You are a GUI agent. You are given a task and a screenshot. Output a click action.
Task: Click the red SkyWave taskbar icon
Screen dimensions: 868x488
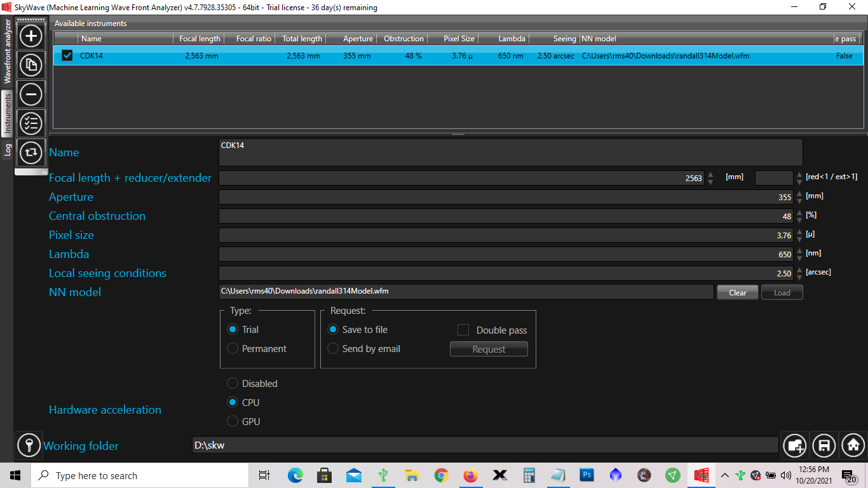coord(702,475)
